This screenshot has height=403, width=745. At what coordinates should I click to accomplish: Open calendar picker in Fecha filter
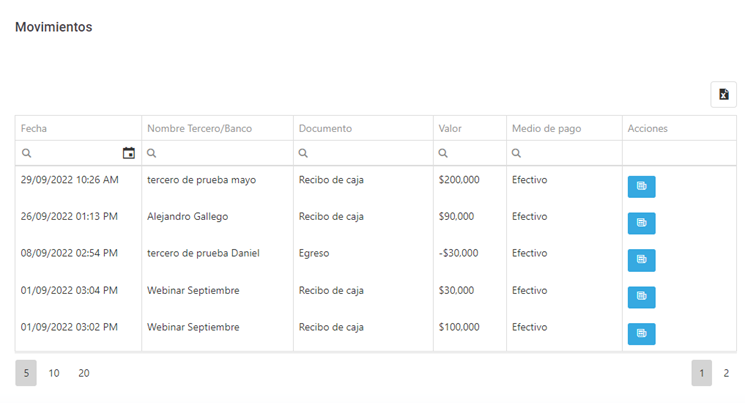click(x=128, y=153)
